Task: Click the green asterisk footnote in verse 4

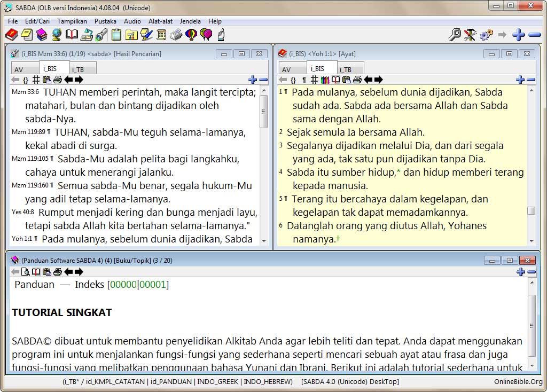Action: [398, 173]
